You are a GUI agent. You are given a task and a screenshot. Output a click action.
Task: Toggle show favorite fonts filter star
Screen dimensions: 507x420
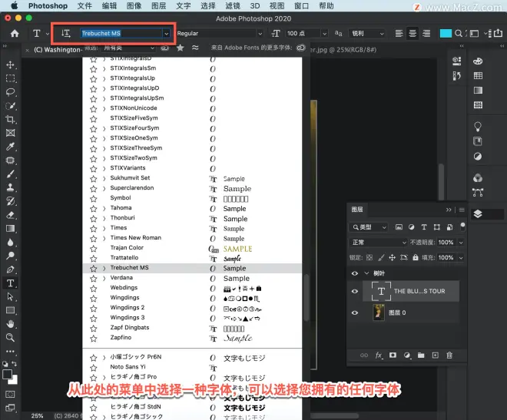point(180,48)
